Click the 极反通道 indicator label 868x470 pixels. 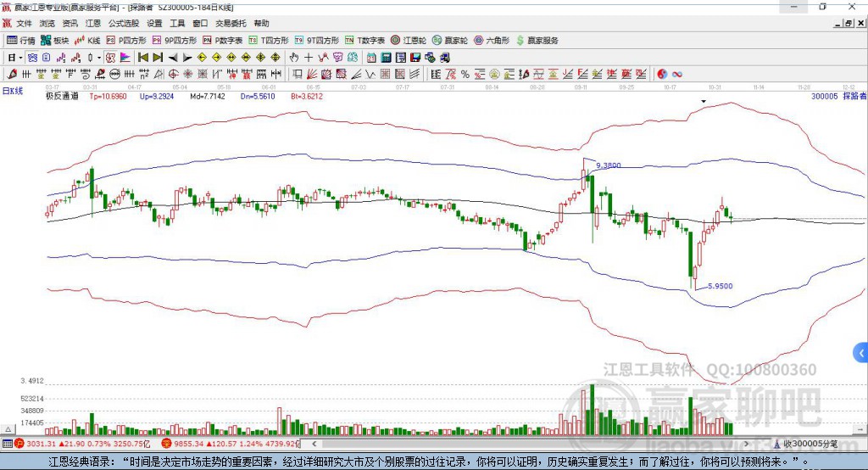click(62, 97)
